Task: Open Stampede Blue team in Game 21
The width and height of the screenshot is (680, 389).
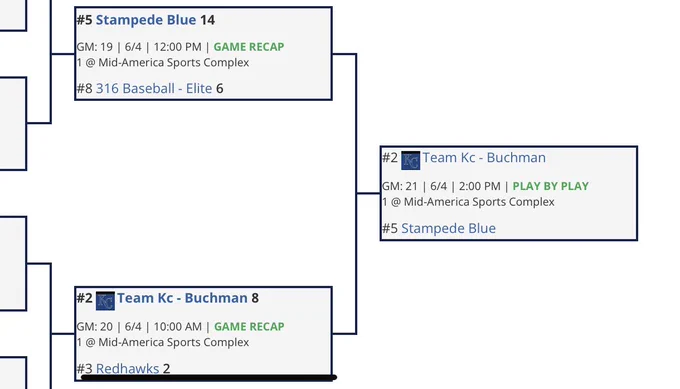Action: [448, 229]
